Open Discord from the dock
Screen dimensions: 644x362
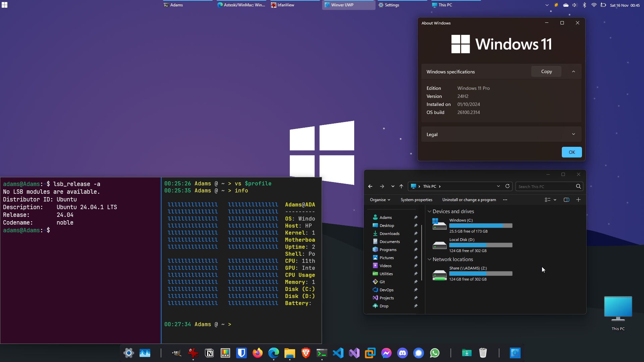point(402,353)
